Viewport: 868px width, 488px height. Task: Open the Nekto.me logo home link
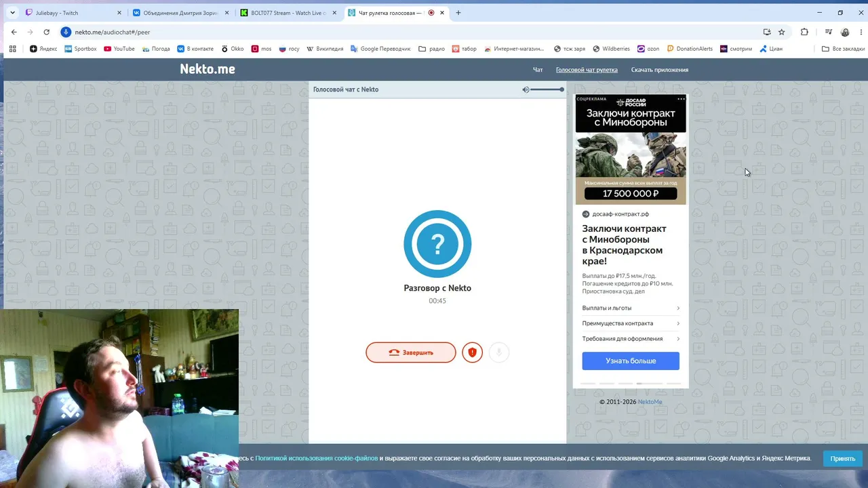click(x=208, y=69)
